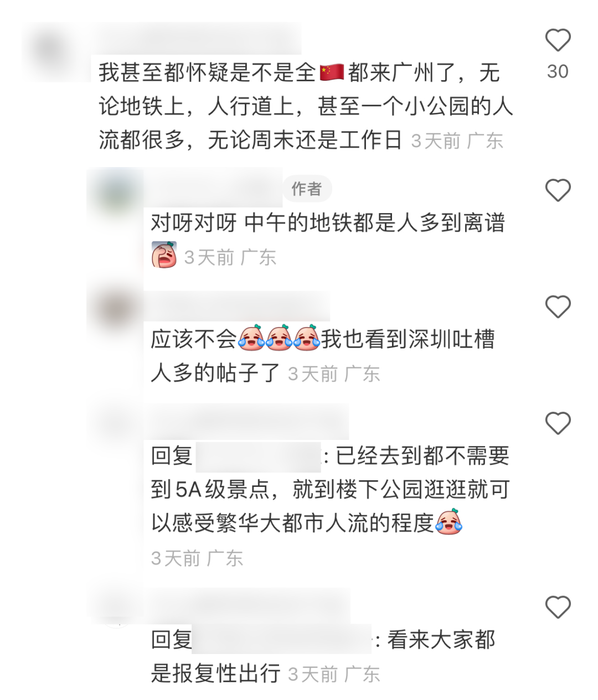Viewport: 598px width, 700px height.
Task: Like the 报复性出行 reply
Action: (x=558, y=607)
